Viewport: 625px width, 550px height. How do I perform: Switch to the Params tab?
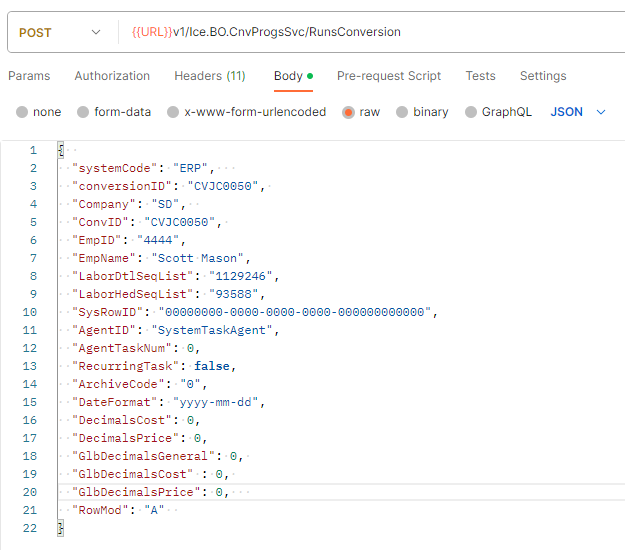(x=29, y=76)
